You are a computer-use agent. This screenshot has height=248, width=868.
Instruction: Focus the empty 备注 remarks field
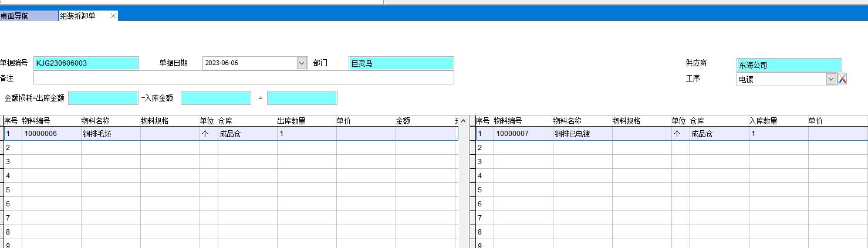pos(244,78)
